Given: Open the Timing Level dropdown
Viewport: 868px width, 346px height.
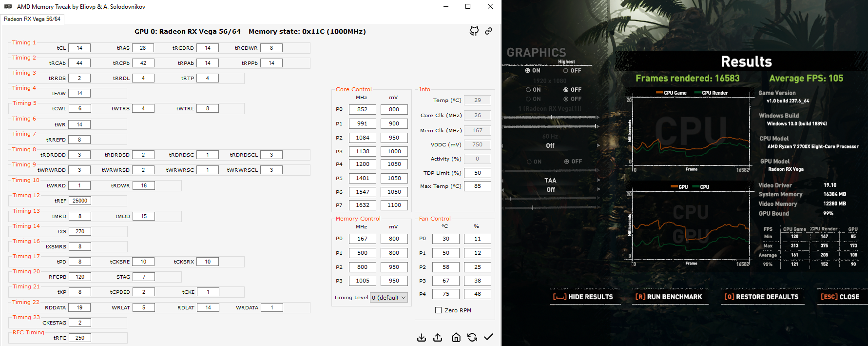Looking at the screenshot, I should pyautogui.click(x=389, y=297).
